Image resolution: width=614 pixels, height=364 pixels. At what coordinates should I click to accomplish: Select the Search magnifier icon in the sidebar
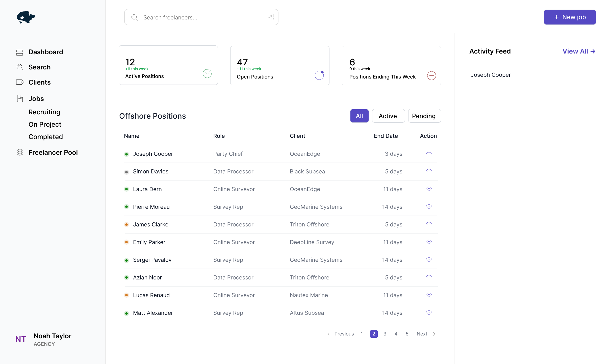[20, 67]
